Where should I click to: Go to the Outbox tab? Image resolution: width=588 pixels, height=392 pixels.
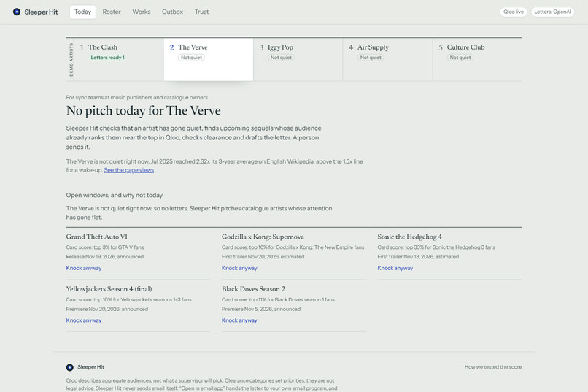tap(172, 12)
